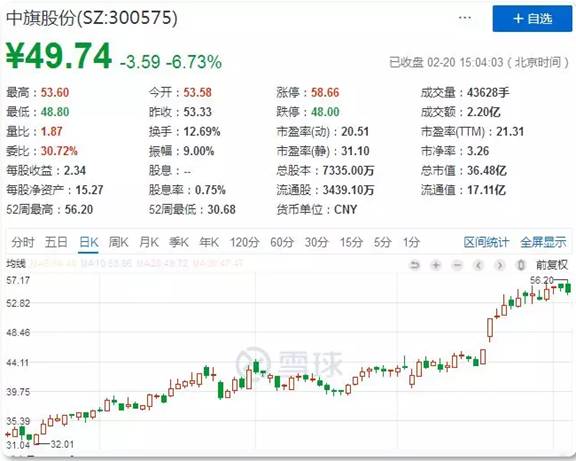Image resolution: width=576 pixels, height=461 pixels.
Task: Click the round icon beside 前复权
Action: pyautogui.click(x=521, y=265)
